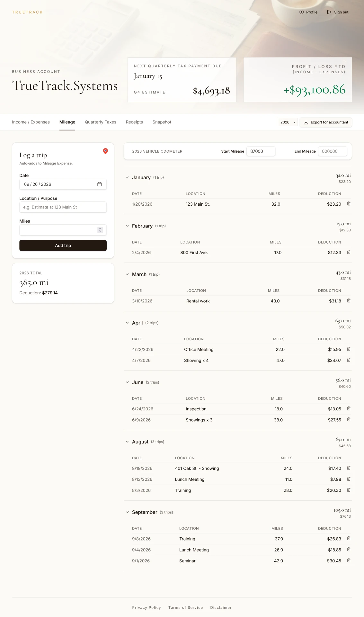Click the 800 First Ave. location cell
Viewport: 364px width, 617px height.
point(194,253)
